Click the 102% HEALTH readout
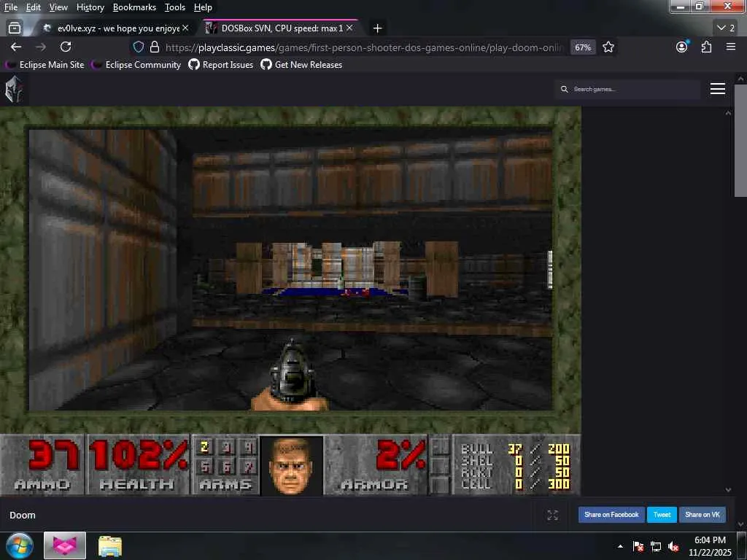The height and width of the screenshot is (560, 747). 138,464
